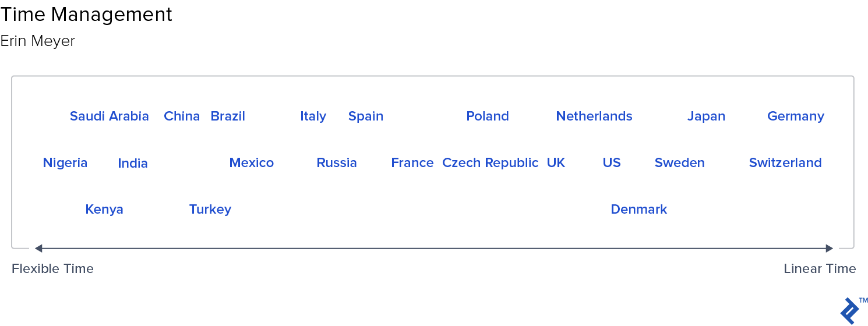
Task: Click the Time Management title
Action: pyautogui.click(x=86, y=15)
